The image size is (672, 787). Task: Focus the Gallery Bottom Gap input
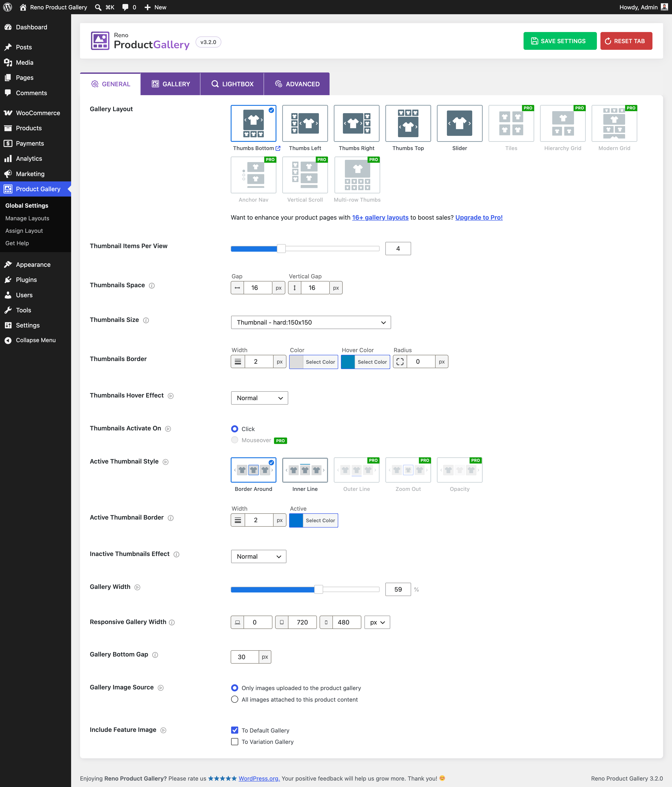point(244,657)
